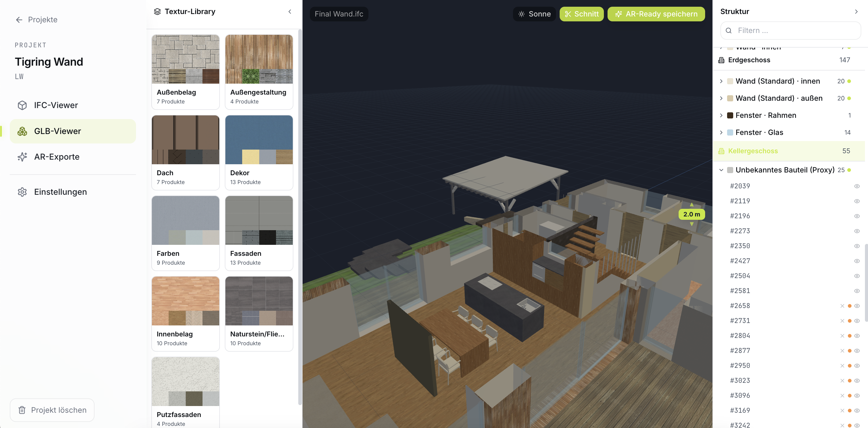Hide element #2804 via eye icon

tap(857, 336)
